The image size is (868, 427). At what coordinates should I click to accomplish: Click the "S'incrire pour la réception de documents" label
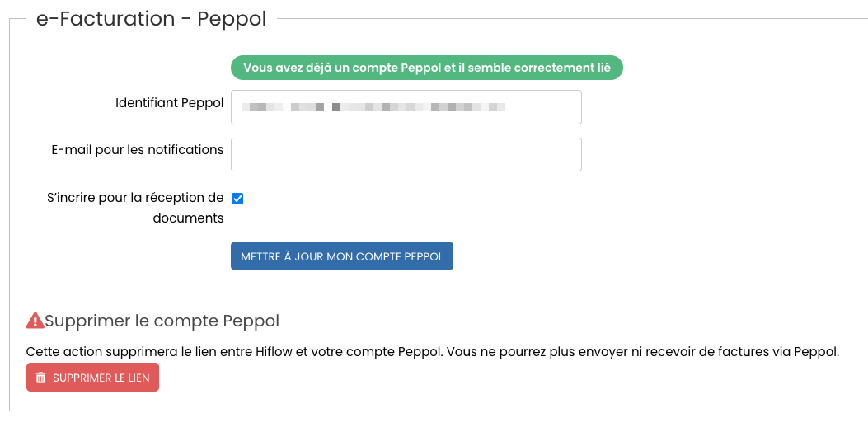[x=136, y=208]
